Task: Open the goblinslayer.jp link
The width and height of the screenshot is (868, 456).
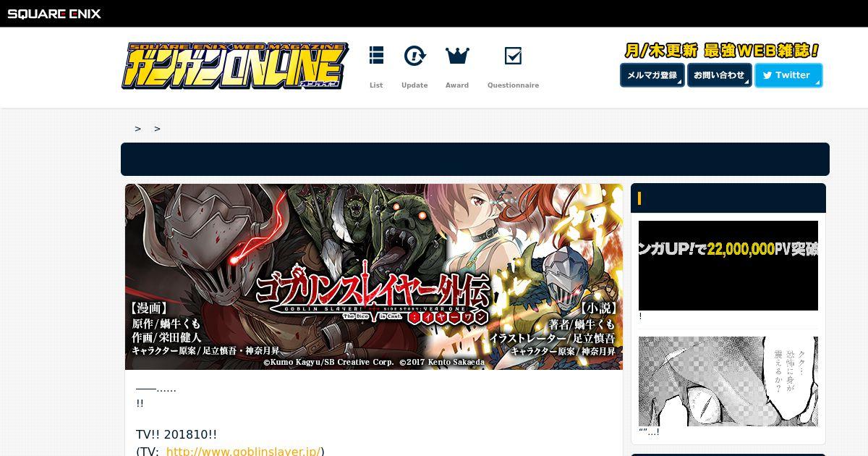Action: coord(243,451)
